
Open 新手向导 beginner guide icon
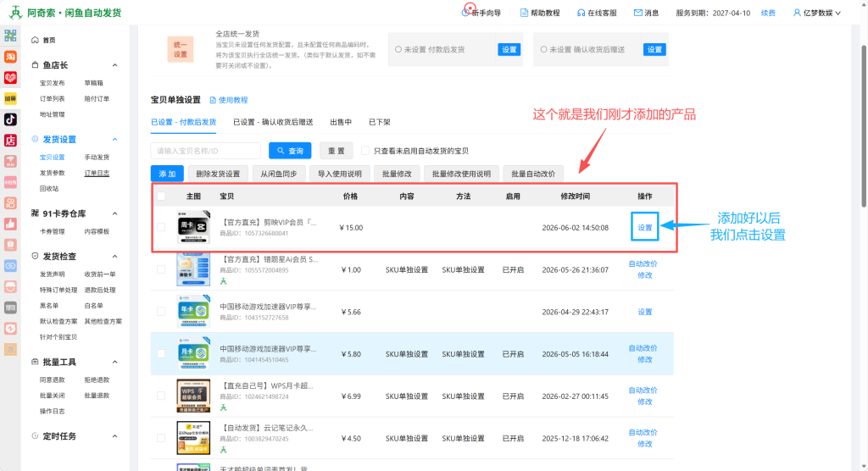pyautogui.click(x=466, y=13)
